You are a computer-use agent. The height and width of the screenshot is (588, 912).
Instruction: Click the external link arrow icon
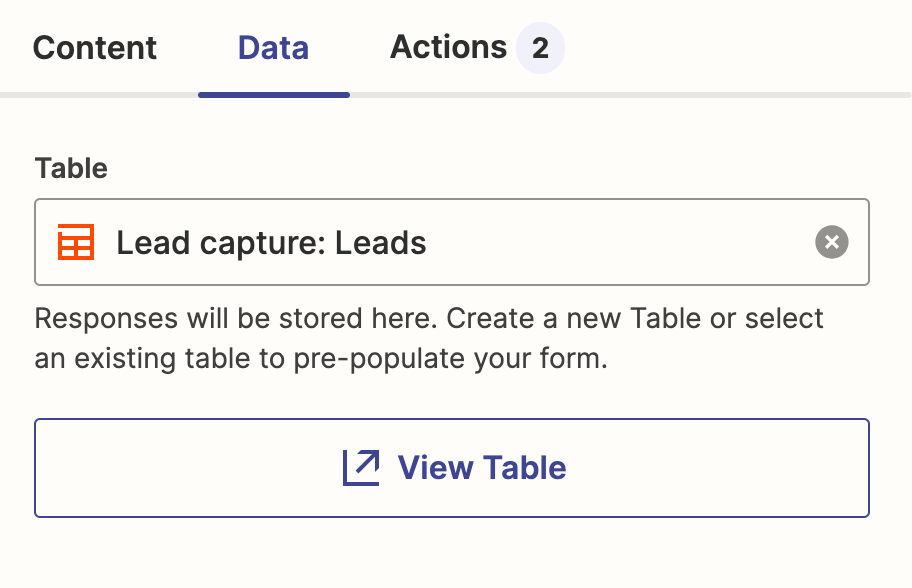click(361, 467)
